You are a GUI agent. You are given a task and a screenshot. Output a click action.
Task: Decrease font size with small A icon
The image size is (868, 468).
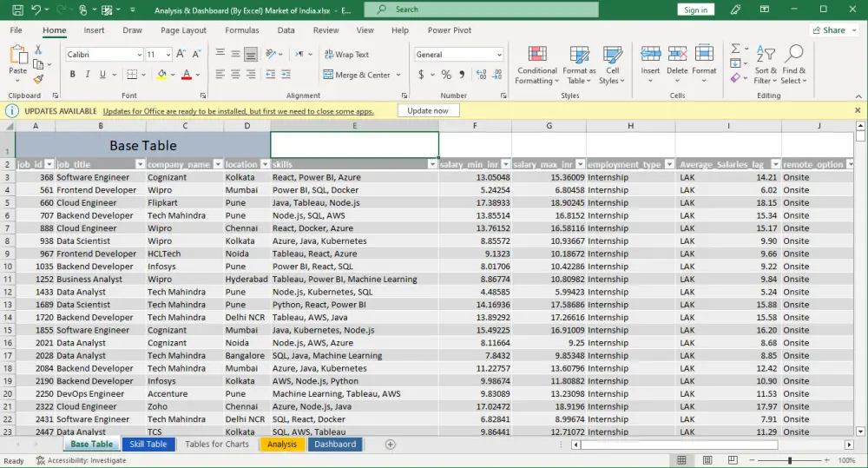(x=196, y=55)
